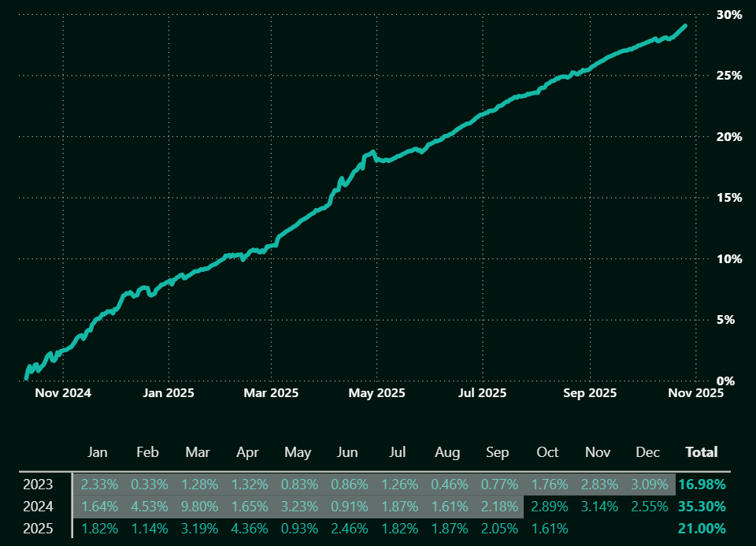
Task: Click the line's final point at top right
Action: (x=685, y=25)
